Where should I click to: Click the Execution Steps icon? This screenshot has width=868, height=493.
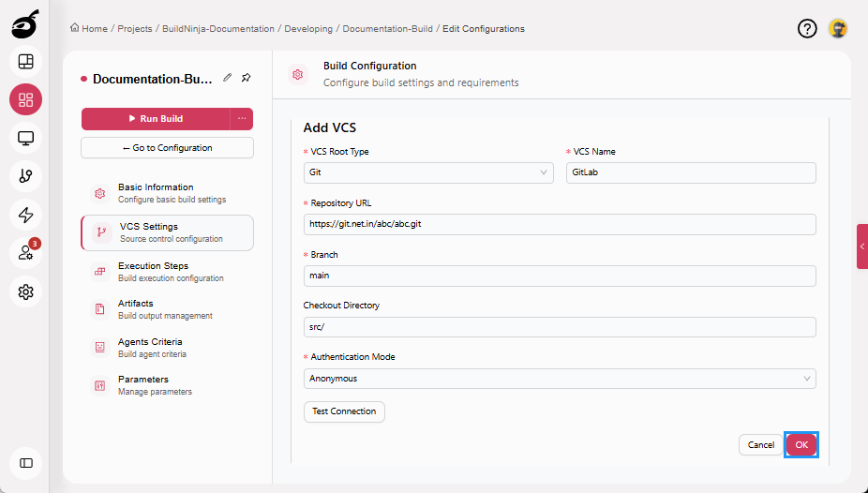tap(99, 272)
